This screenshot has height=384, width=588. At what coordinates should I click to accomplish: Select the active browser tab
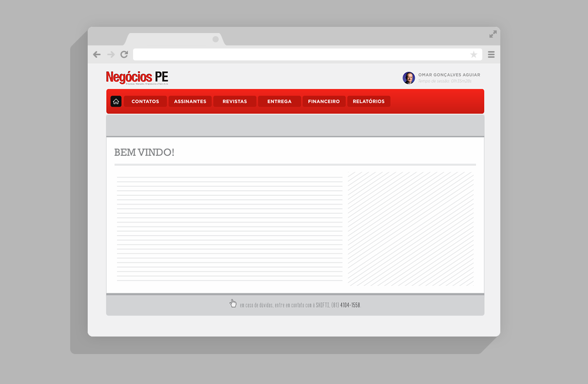pos(175,39)
